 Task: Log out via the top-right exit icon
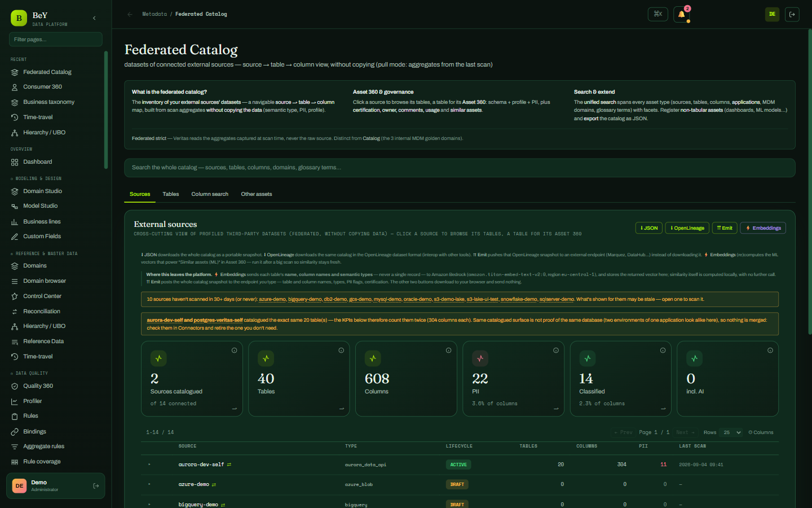pyautogui.click(x=792, y=14)
